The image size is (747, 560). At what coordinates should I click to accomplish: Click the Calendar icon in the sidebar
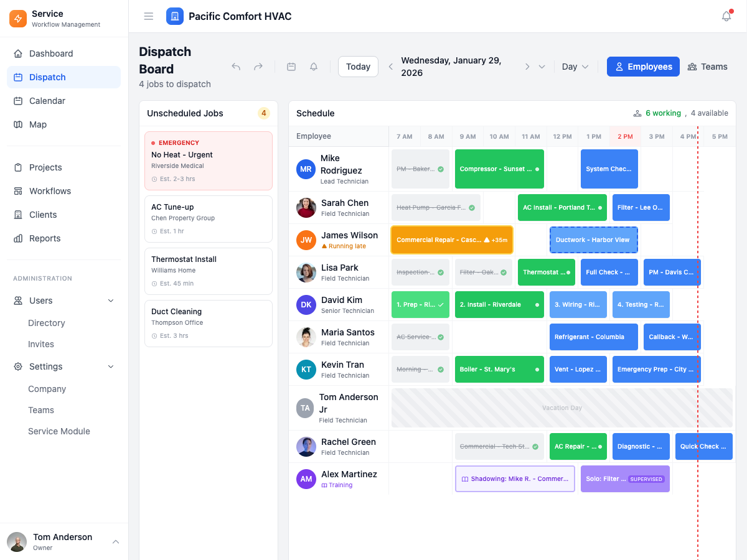17,100
